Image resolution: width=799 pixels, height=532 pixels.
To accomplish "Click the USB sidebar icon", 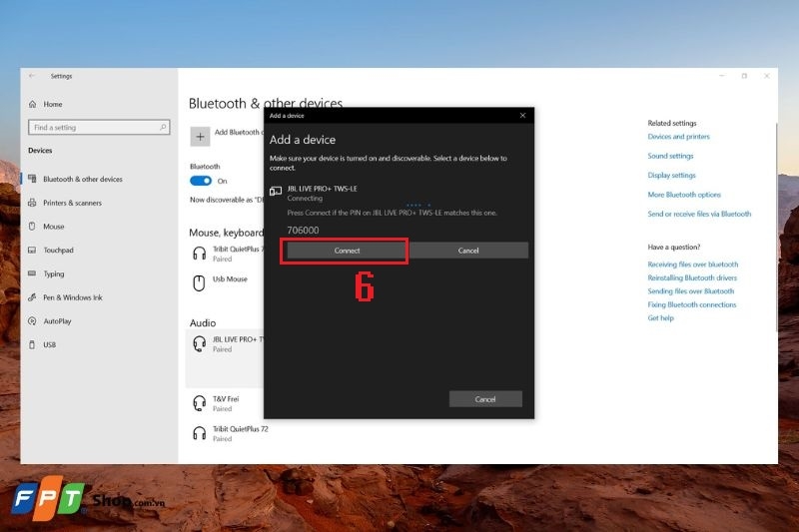I will (x=33, y=344).
